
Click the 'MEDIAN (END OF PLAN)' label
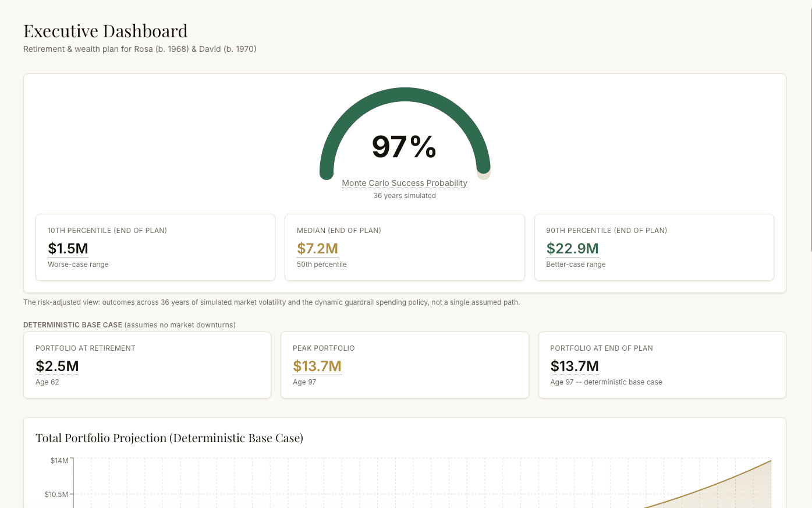click(x=339, y=231)
